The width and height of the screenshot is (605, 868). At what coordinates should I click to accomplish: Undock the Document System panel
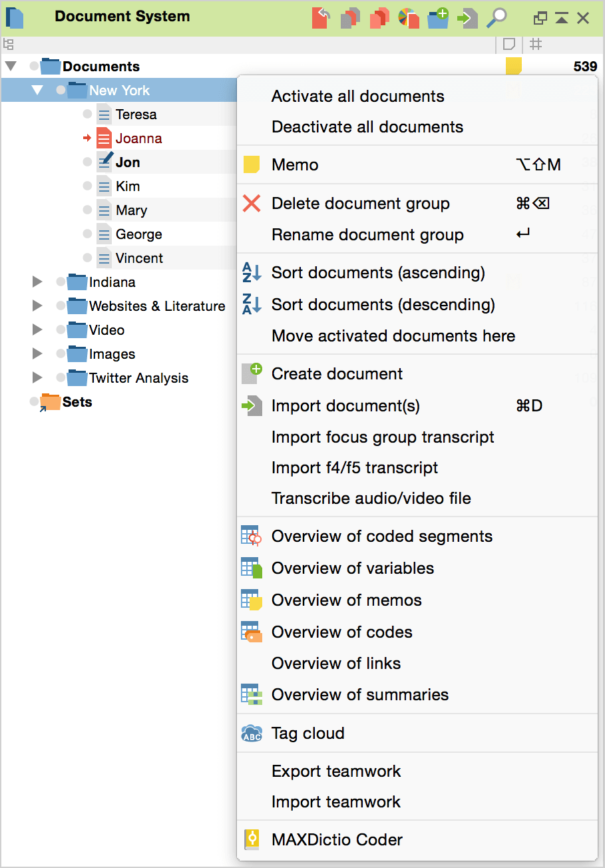tap(540, 19)
